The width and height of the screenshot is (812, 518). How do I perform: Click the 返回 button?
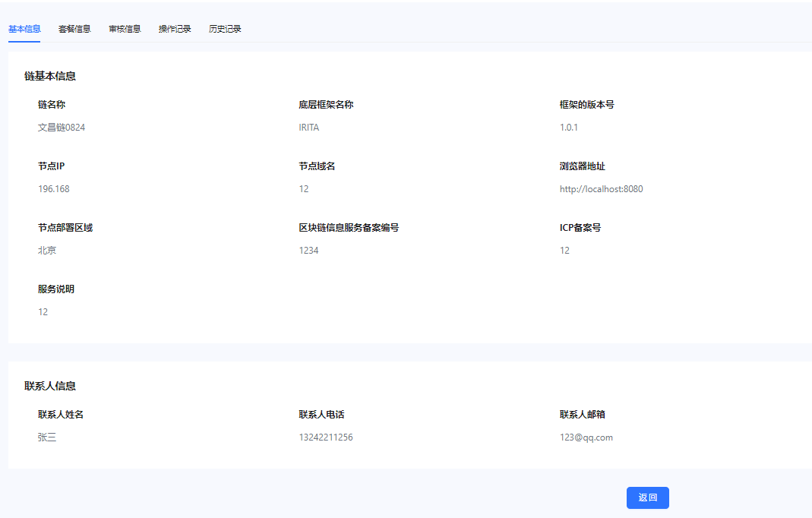(647, 497)
